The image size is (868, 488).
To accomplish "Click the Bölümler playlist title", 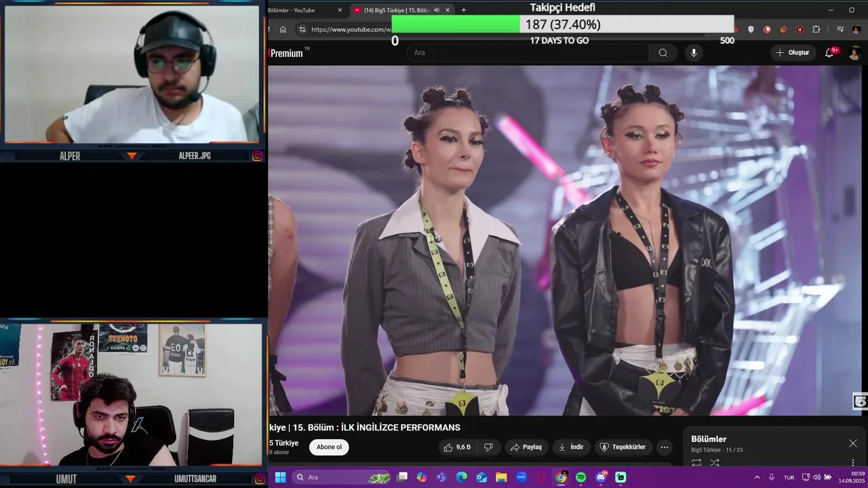I will point(709,439).
